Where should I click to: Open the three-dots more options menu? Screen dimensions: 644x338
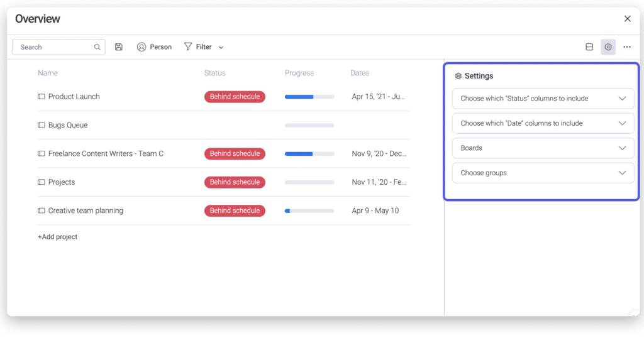click(627, 46)
